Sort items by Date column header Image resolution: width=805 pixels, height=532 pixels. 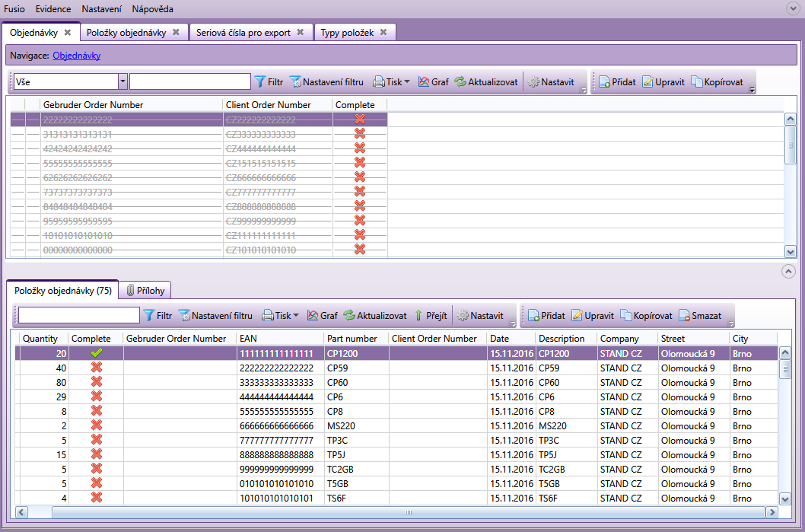[511, 339]
